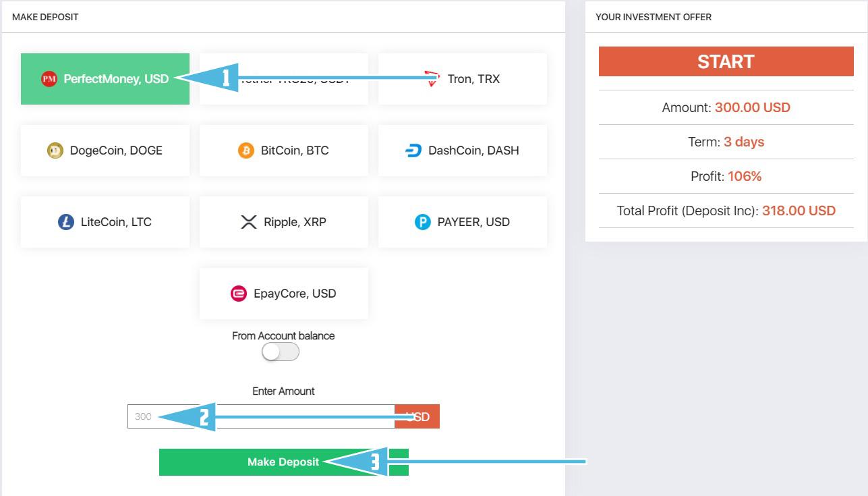This screenshot has height=496, width=868.
Task: Select BitCoin, BTC payment tile
Action: pyautogui.click(x=284, y=150)
